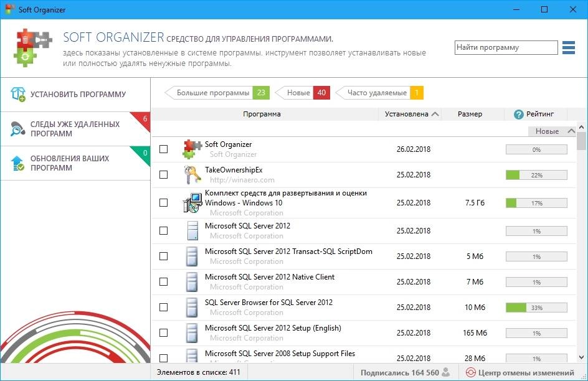Filter by Большие программы tag
The width and height of the screenshot is (588, 381).
(x=217, y=93)
